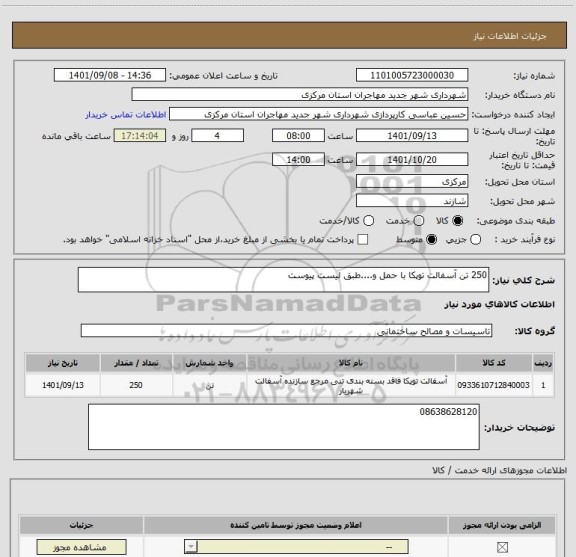Viewport: 576px width, 557px height.
Task: Click the اعلام وضعیت مجوز column header
Action: [296, 525]
